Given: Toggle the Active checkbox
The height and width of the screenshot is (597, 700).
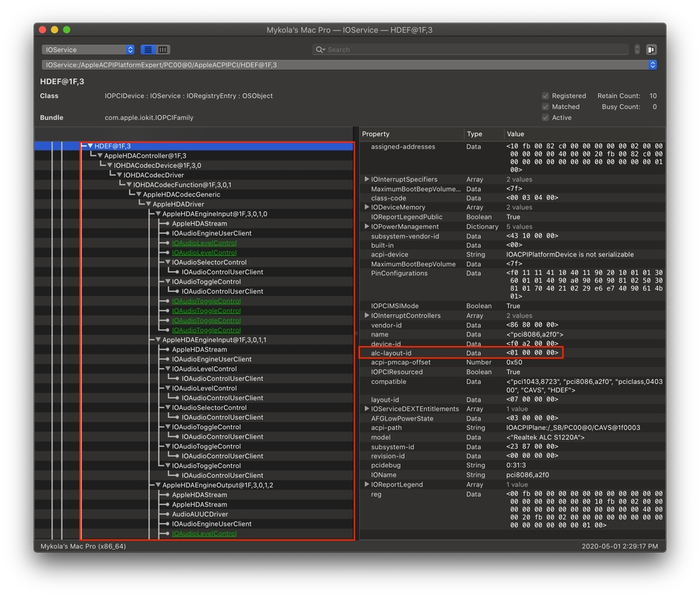Looking at the screenshot, I should point(545,118).
